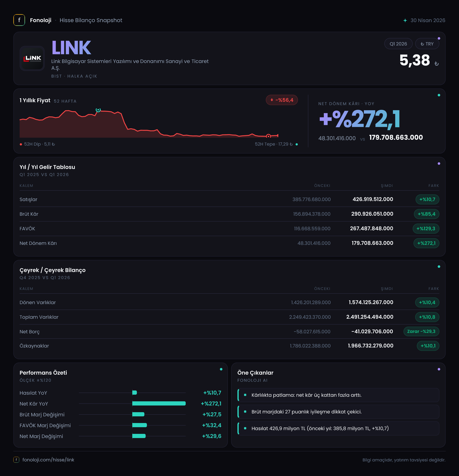Click the FAVÖK Marj Değişimi +%32,4 value
459x476 pixels.
click(x=212, y=425)
